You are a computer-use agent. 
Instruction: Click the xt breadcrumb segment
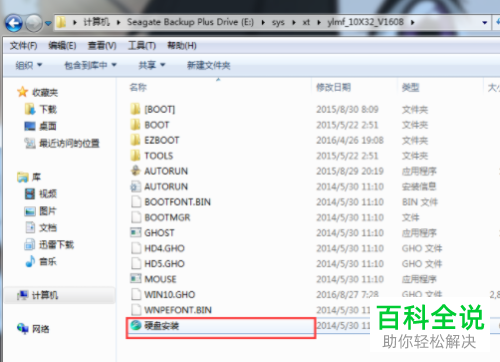tap(306, 22)
